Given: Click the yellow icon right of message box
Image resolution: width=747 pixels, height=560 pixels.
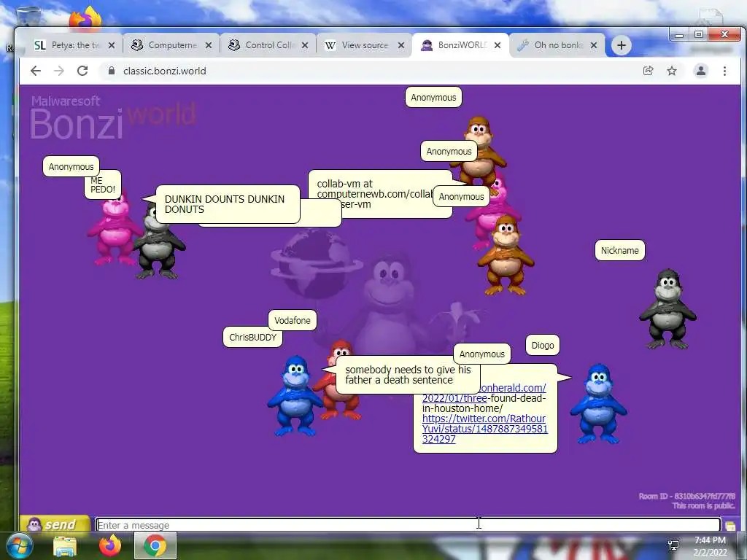Looking at the screenshot, I should (730, 525).
